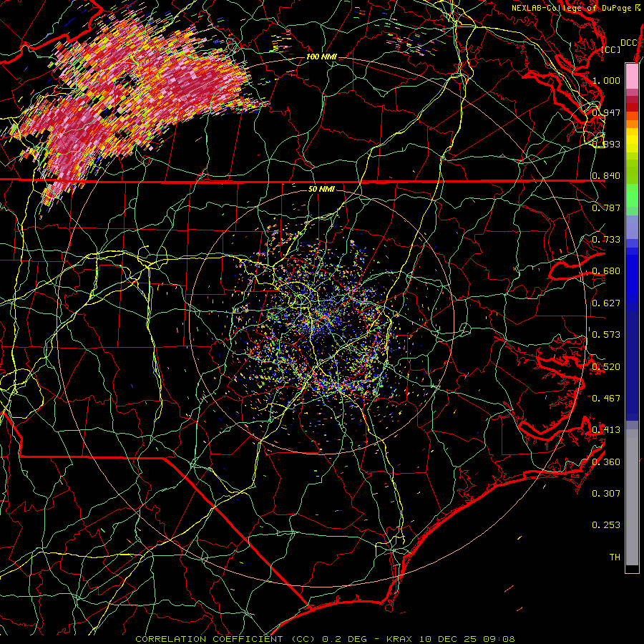Screen dimensions: 644x644
Task: Click the DCC product label
Action: 629,43
